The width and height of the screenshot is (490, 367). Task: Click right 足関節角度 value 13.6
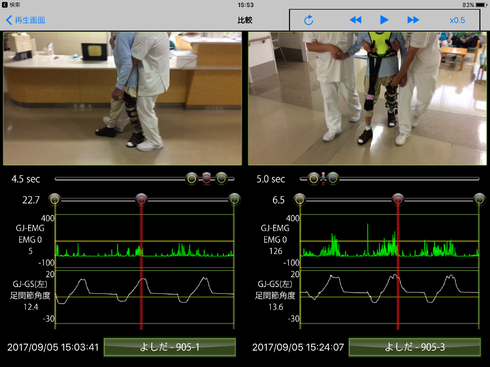[x=276, y=307]
